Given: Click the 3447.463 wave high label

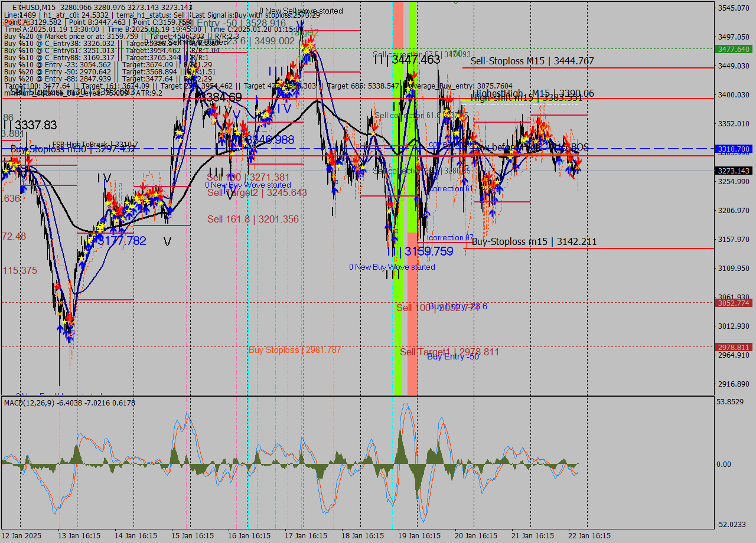Looking at the screenshot, I should click(x=416, y=60).
